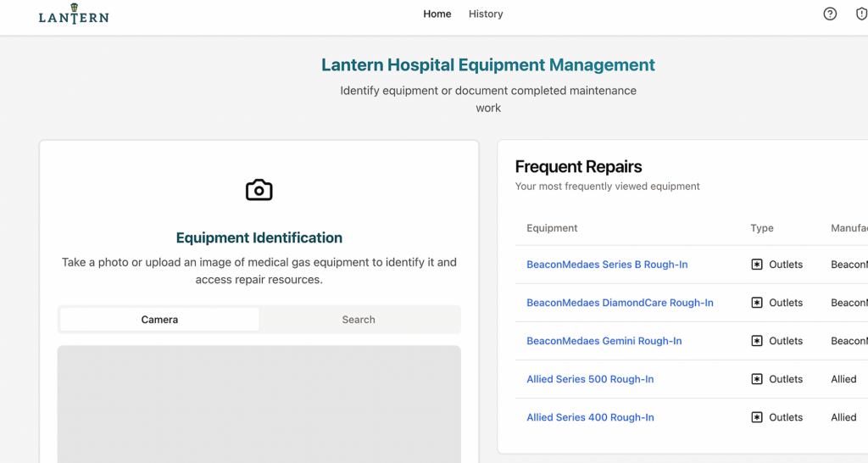
Task: Click the shield alert icon
Action: click(861, 14)
